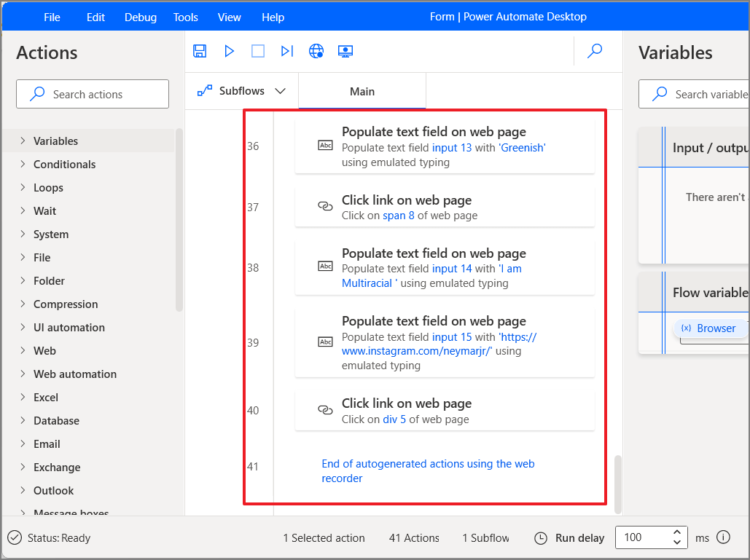Screen dimensions: 750x560
Task: Expand the Excel actions category
Action: coord(46,397)
